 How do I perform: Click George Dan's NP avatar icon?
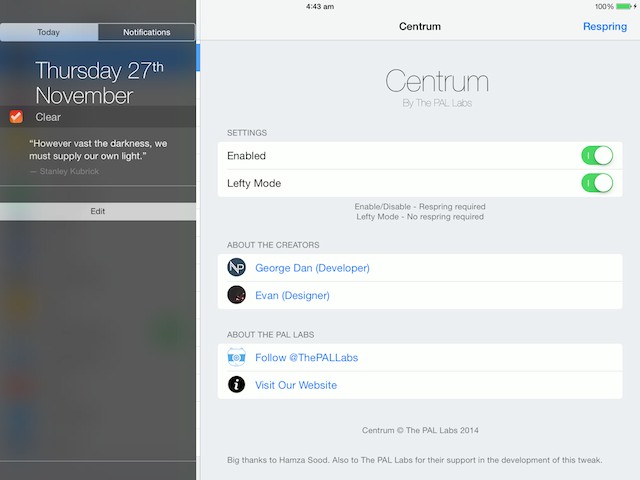tap(236, 268)
